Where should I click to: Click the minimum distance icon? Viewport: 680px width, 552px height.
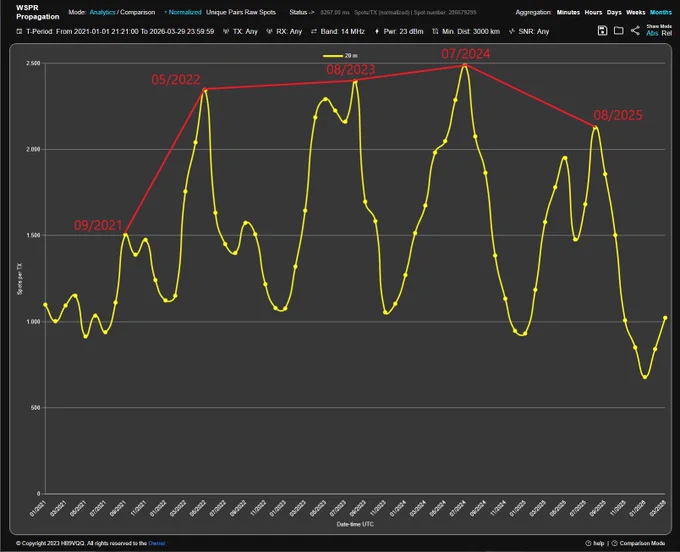(x=435, y=32)
